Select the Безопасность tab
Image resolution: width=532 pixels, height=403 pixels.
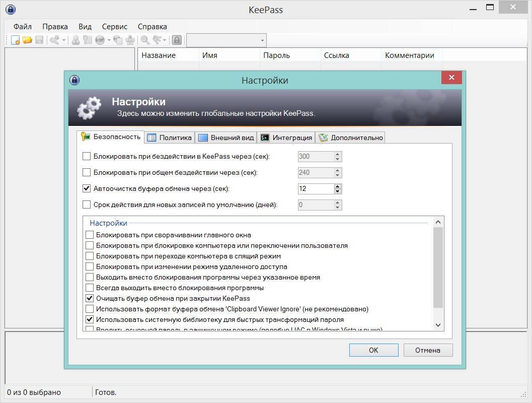pyautogui.click(x=111, y=137)
